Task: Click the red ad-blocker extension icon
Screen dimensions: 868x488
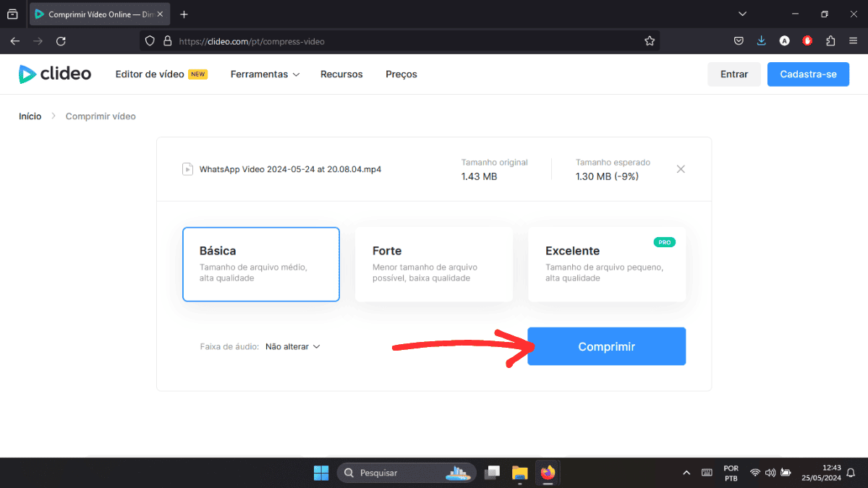Action: [807, 41]
